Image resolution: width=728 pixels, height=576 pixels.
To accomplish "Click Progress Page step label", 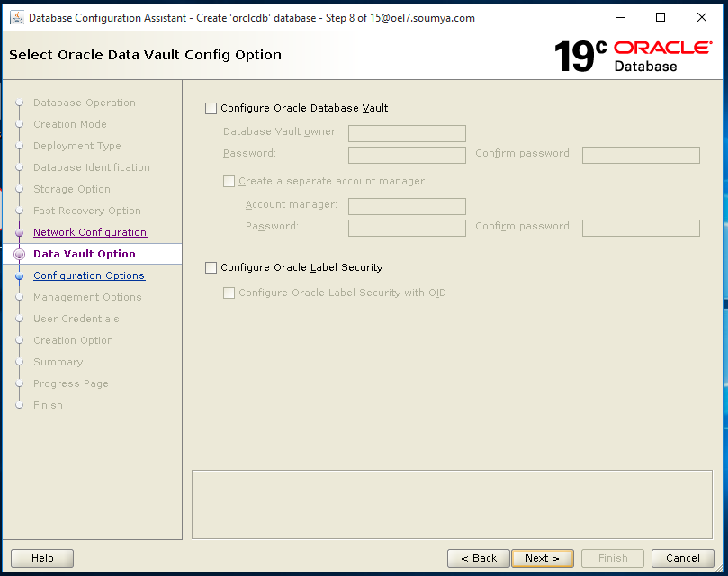I will click(70, 383).
